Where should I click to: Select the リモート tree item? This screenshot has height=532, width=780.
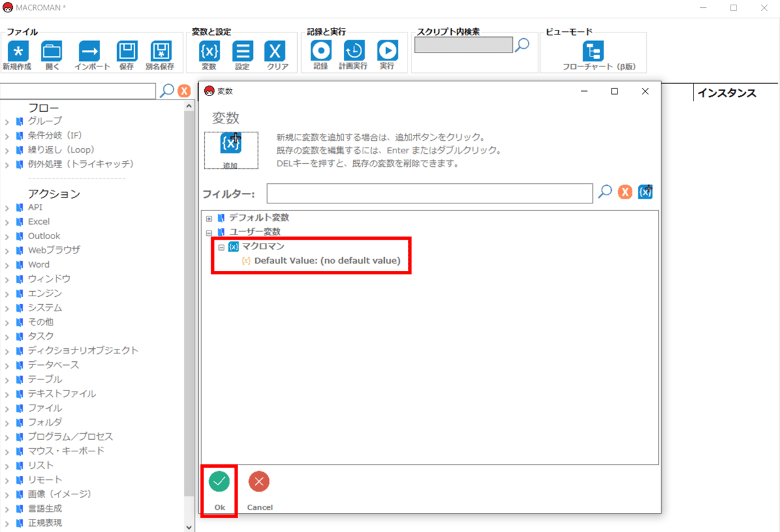45,479
